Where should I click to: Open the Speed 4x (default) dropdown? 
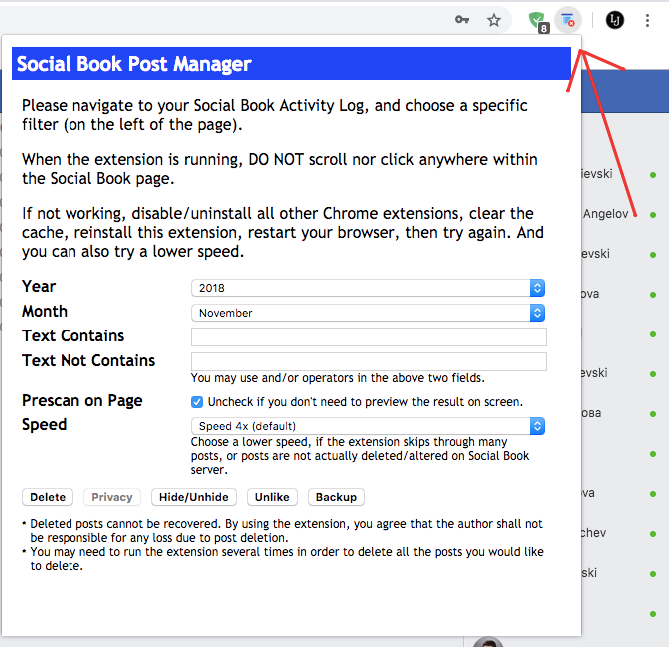[368, 426]
